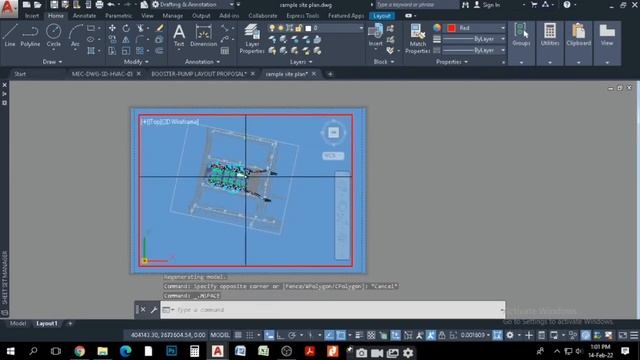Switch to the Manage ribbon tab
Viewport: 640px width, 360px height.
tap(173, 16)
